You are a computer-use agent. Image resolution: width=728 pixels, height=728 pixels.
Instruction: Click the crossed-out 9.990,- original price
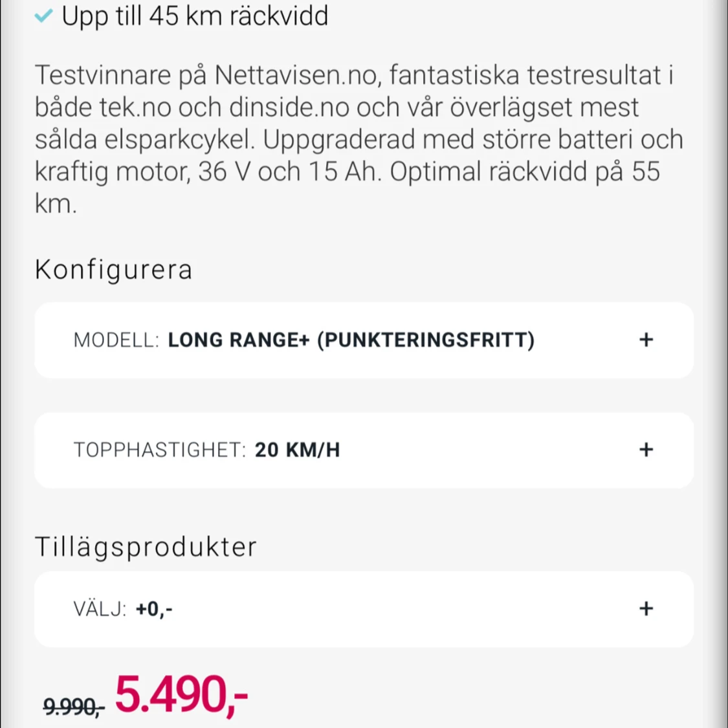pos(74,707)
